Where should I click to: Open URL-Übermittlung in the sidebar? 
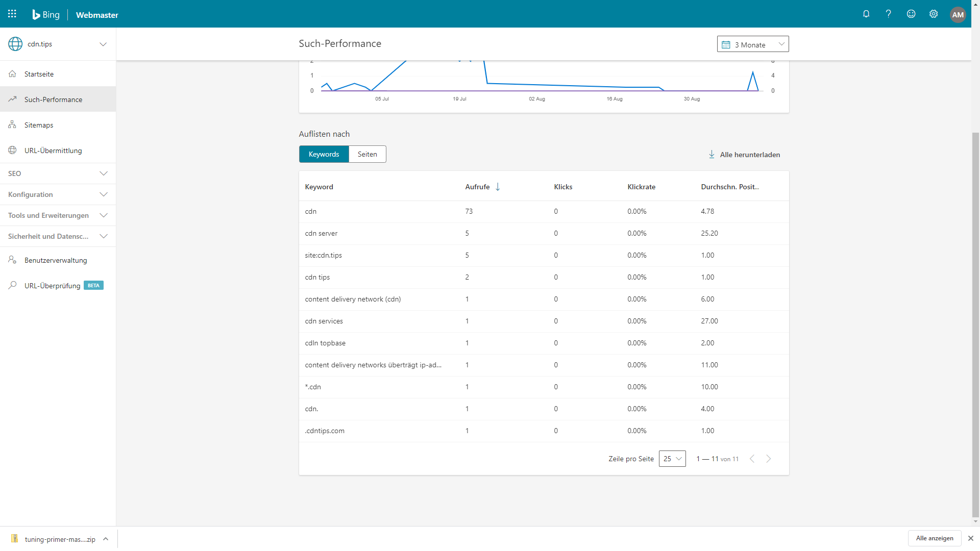(53, 151)
